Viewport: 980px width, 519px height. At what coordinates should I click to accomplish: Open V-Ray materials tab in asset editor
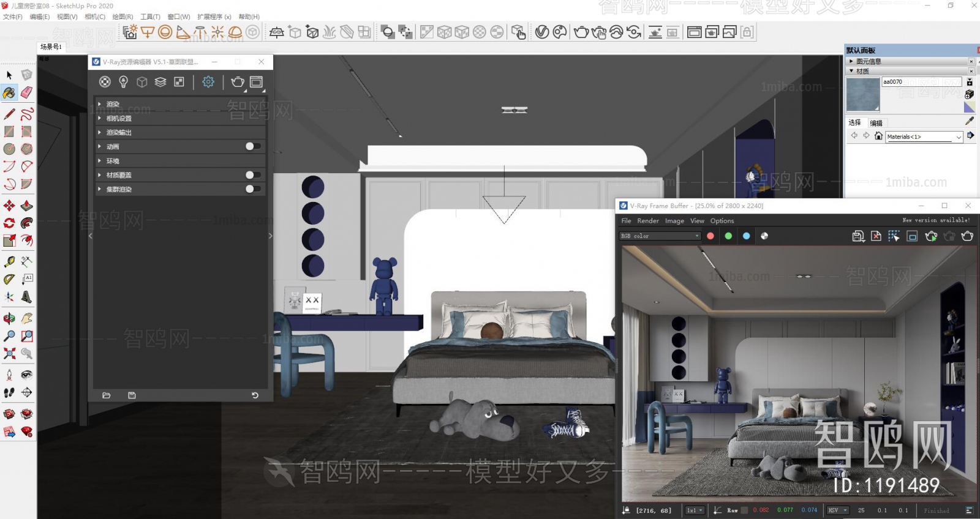click(x=105, y=82)
